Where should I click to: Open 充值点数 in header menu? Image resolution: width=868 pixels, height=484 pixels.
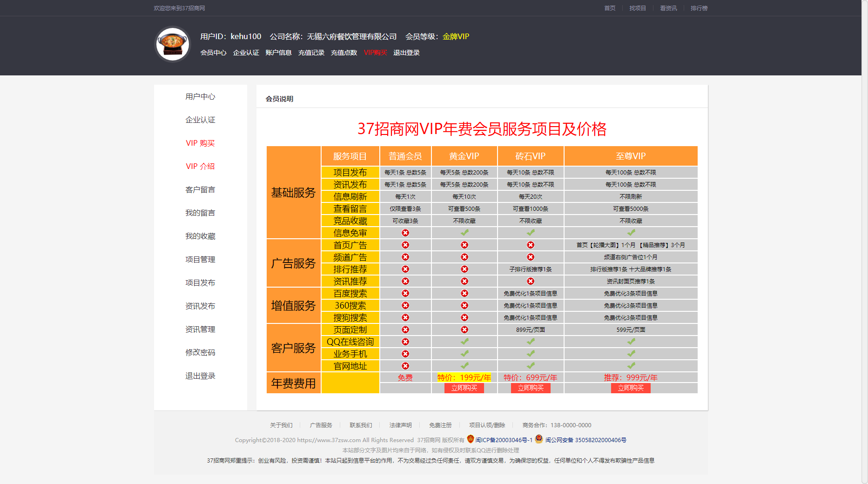pos(344,53)
